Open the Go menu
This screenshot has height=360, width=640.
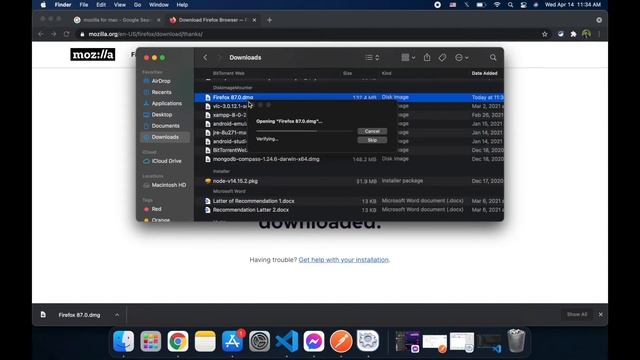[x=137, y=5]
